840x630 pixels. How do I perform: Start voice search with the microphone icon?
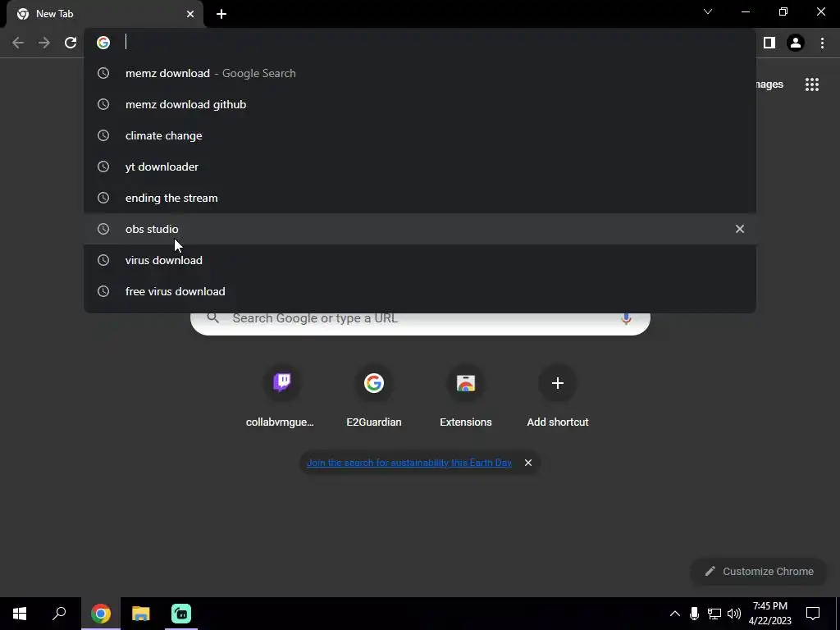(x=626, y=318)
